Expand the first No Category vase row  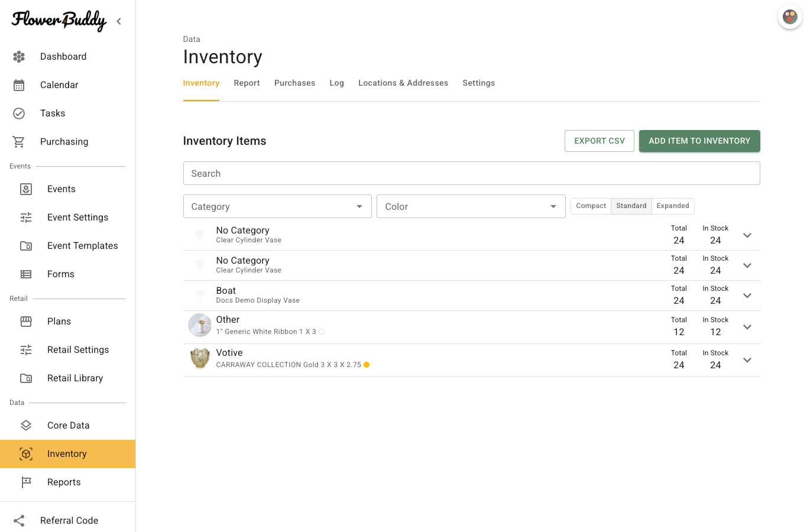pos(747,235)
